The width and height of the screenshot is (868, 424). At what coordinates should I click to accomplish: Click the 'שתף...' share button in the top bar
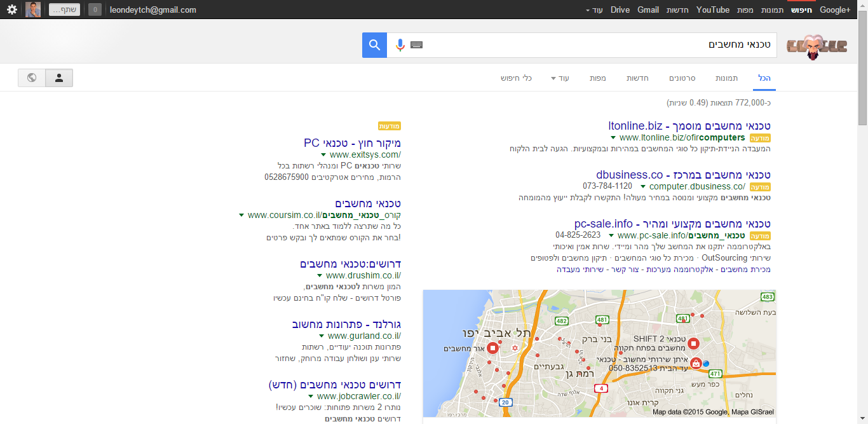pos(64,10)
